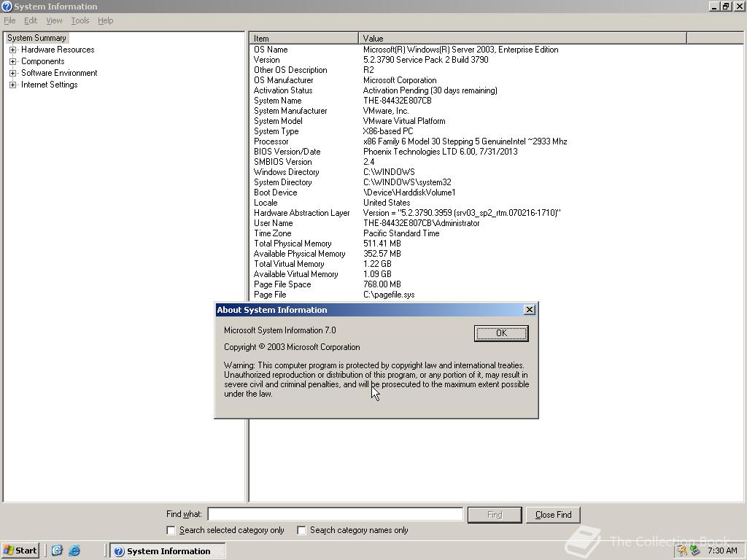Click the clock showing 7:30 AM
747x560 pixels.
pos(722,551)
